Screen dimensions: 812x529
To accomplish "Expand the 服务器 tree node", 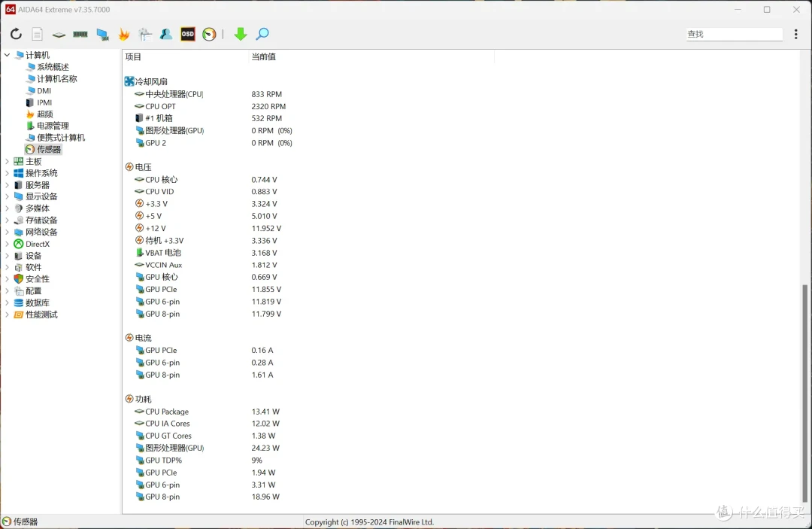I will [x=7, y=185].
